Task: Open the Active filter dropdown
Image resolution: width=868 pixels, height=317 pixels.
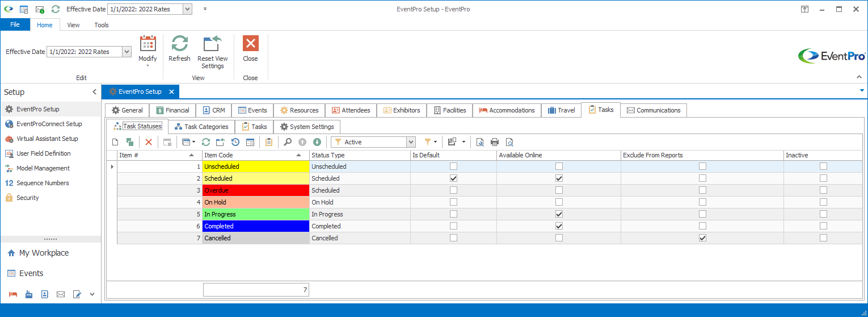Action: point(411,142)
